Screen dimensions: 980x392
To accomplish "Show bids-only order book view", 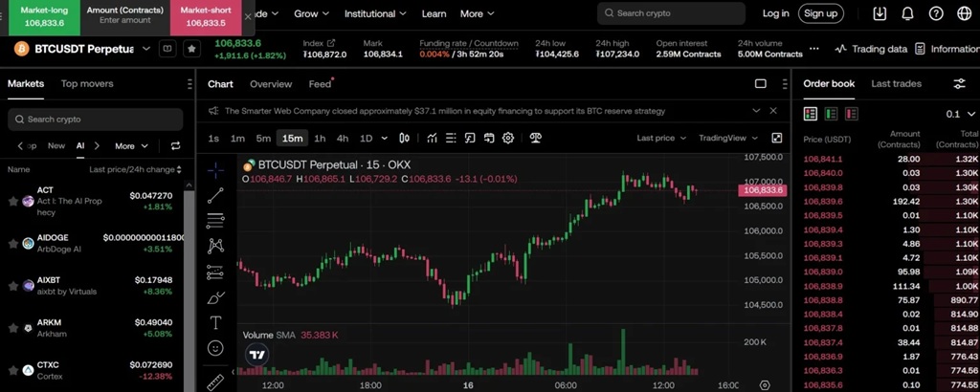I will pos(832,114).
